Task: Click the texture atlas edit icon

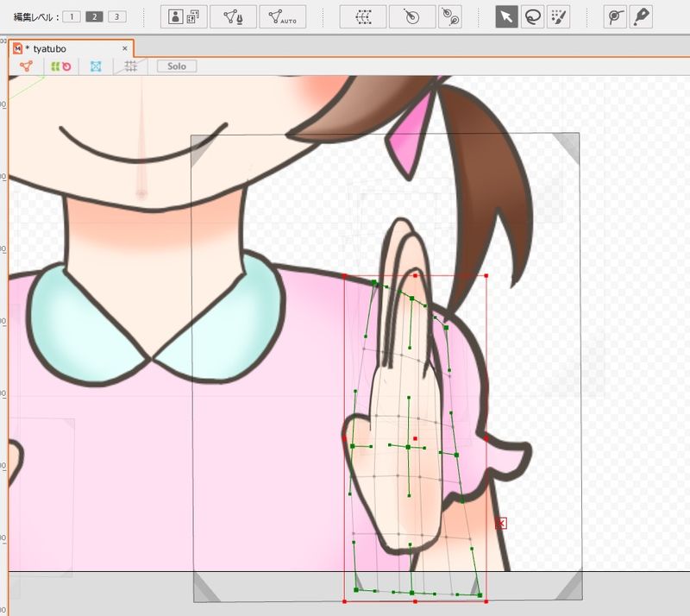Action: [184, 16]
